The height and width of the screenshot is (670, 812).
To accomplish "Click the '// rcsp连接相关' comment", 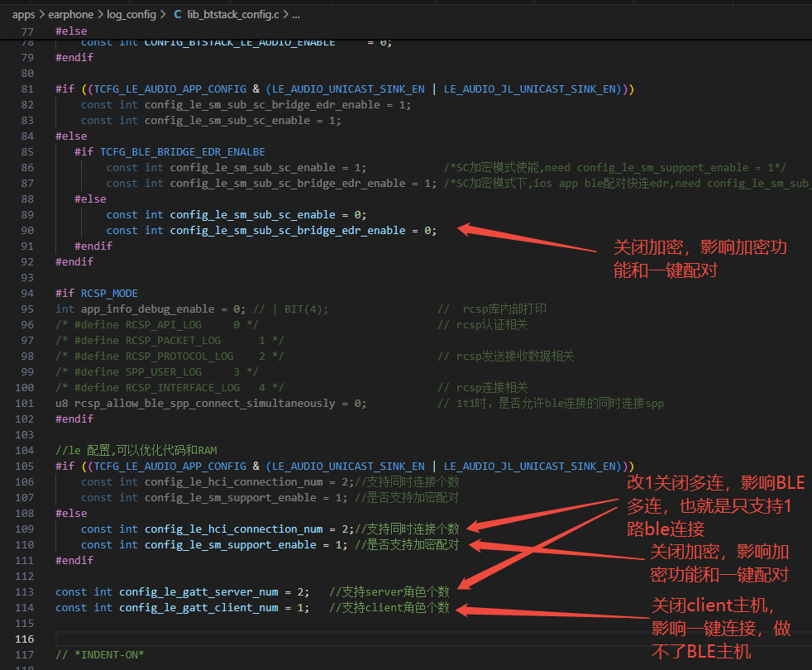I will point(483,388).
